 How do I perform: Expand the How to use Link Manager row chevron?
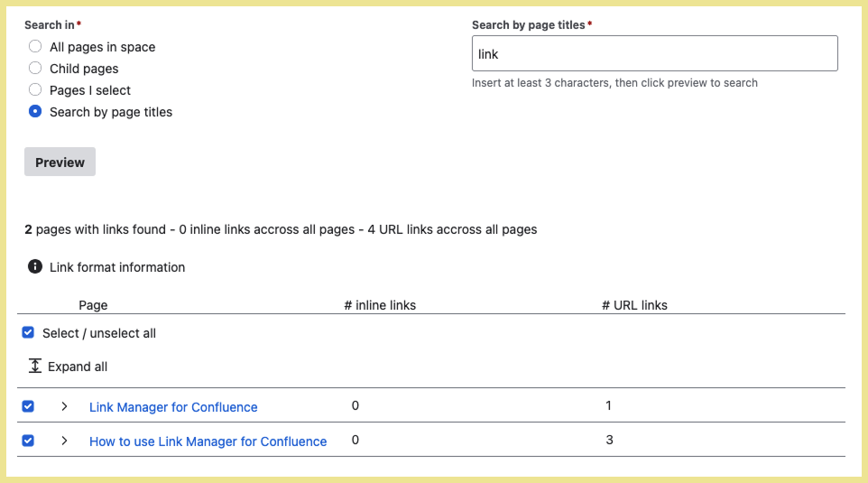coord(64,441)
